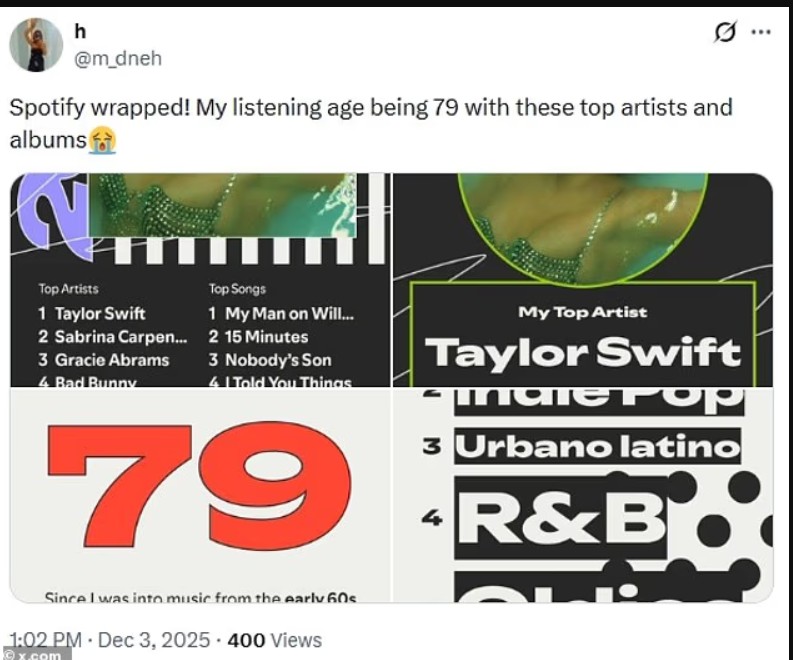Open the three-dot More options menu
The image size is (793, 660).
coord(761,33)
